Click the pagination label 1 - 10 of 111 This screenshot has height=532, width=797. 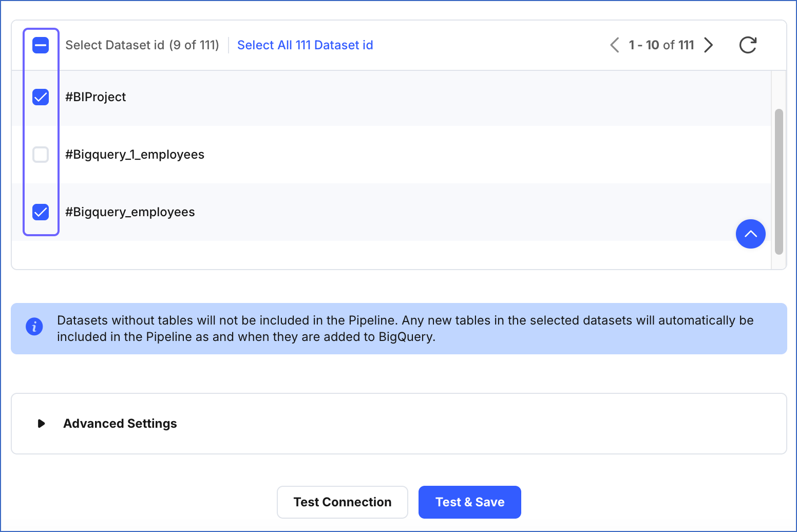[661, 45]
